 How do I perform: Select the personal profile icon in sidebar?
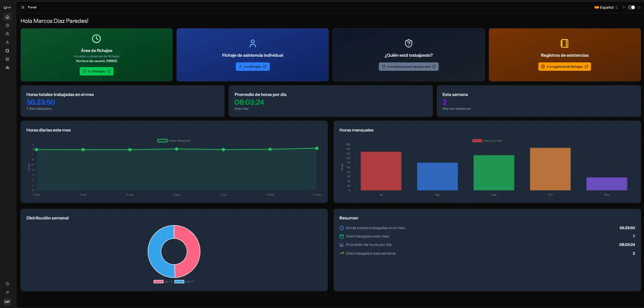click(x=7, y=42)
